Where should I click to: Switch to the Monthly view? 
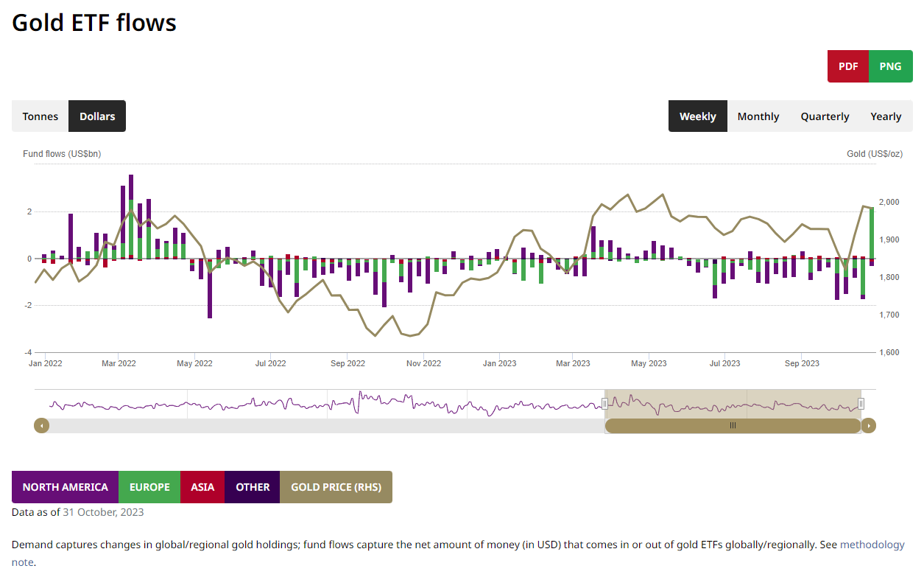click(x=758, y=116)
